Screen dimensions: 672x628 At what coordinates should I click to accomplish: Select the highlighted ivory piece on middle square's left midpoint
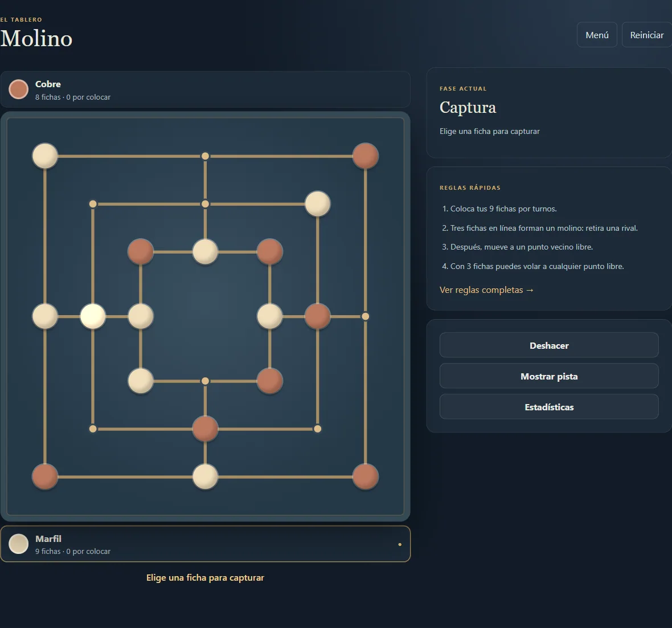[x=93, y=317]
